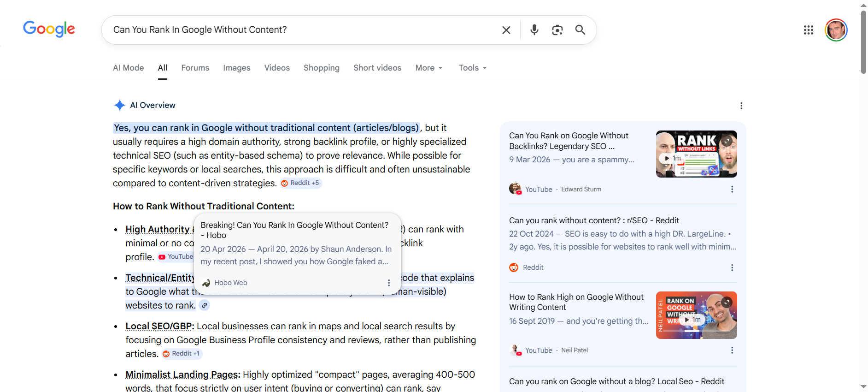Switch to the Forums tab
The image size is (868, 392).
195,68
